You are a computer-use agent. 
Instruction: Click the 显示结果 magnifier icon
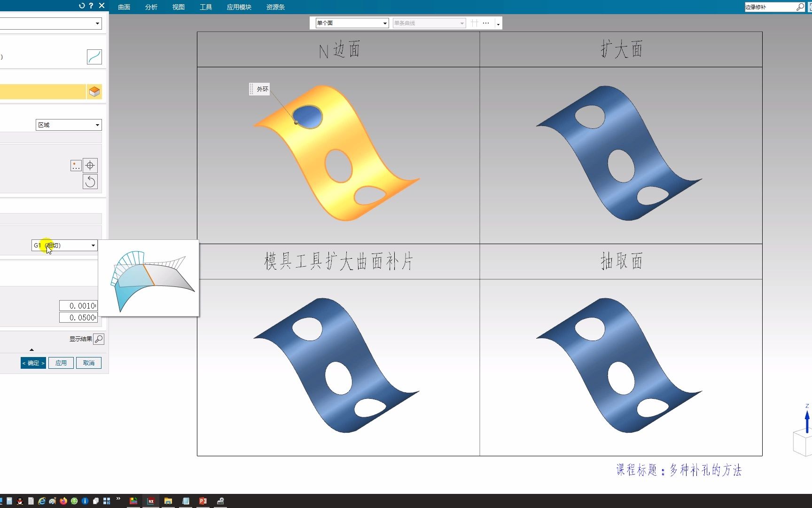(99, 339)
